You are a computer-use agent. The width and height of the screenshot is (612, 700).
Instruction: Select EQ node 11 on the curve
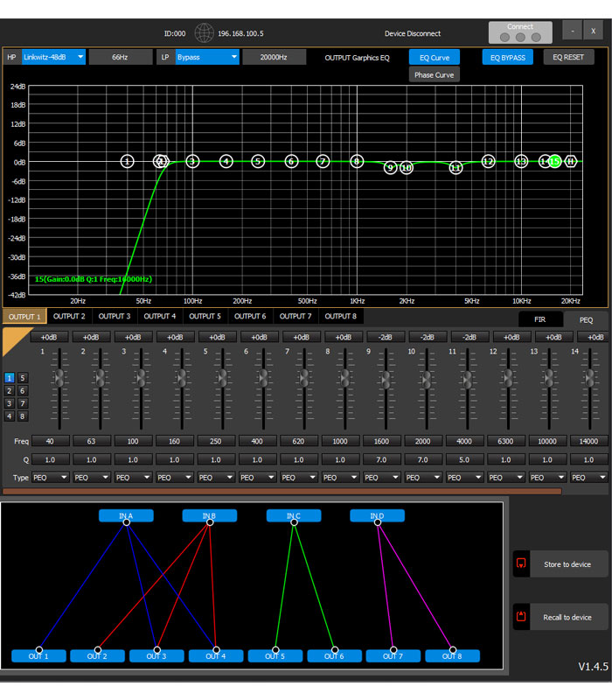point(456,167)
